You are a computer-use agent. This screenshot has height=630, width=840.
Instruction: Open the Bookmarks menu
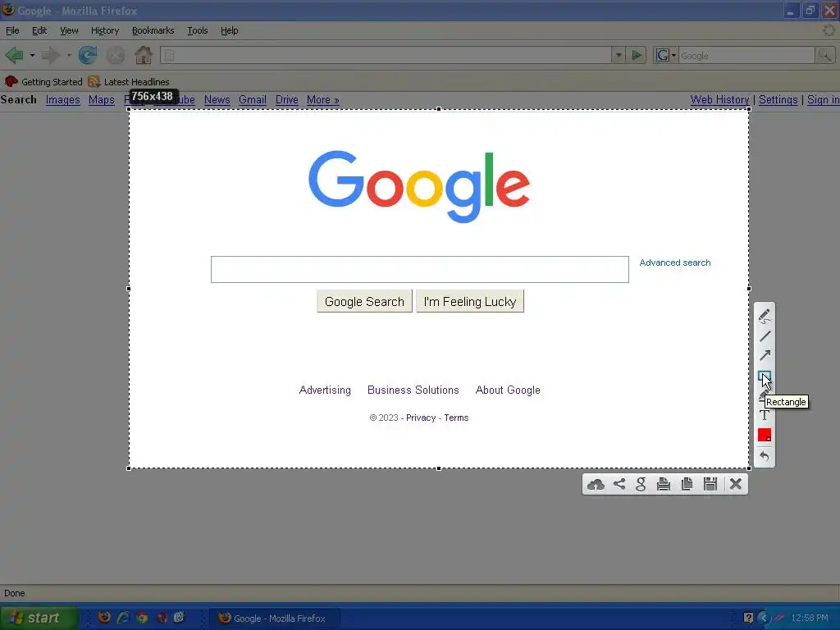click(153, 30)
